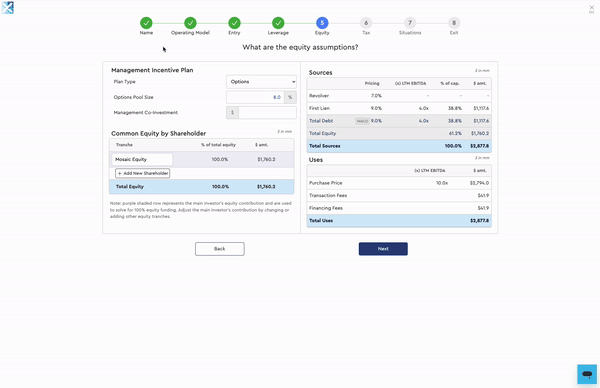This screenshot has height=388, width=600.
Task: Click the percent sign addon of Options Pool
Action: click(x=290, y=97)
